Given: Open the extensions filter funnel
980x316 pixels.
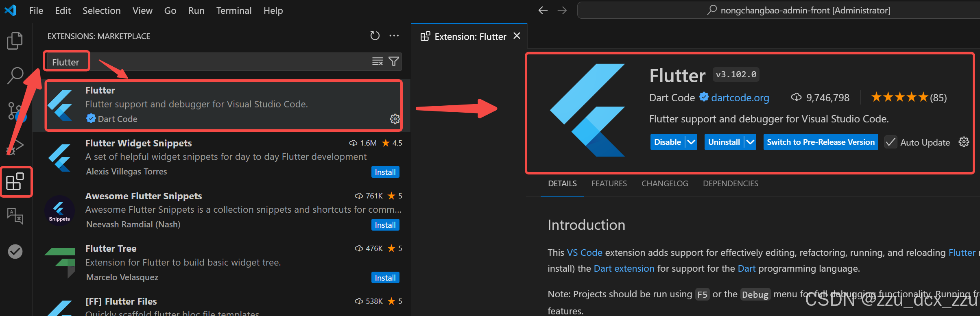Looking at the screenshot, I should (x=393, y=61).
